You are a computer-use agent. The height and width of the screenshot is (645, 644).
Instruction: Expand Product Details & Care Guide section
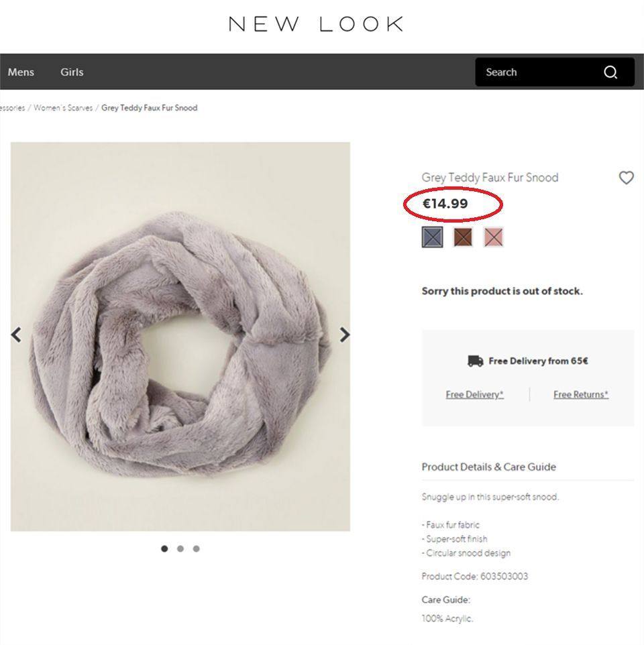[x=489, y=467]
